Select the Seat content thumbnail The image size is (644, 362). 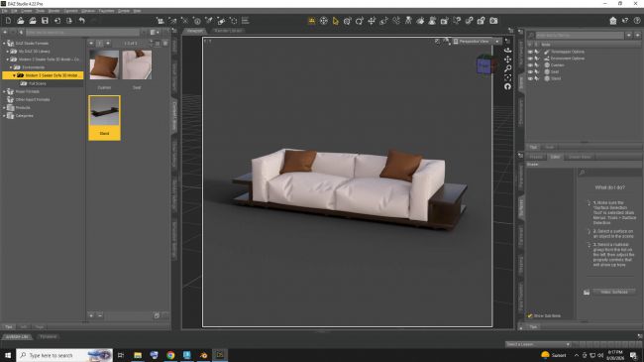point(137,65)
